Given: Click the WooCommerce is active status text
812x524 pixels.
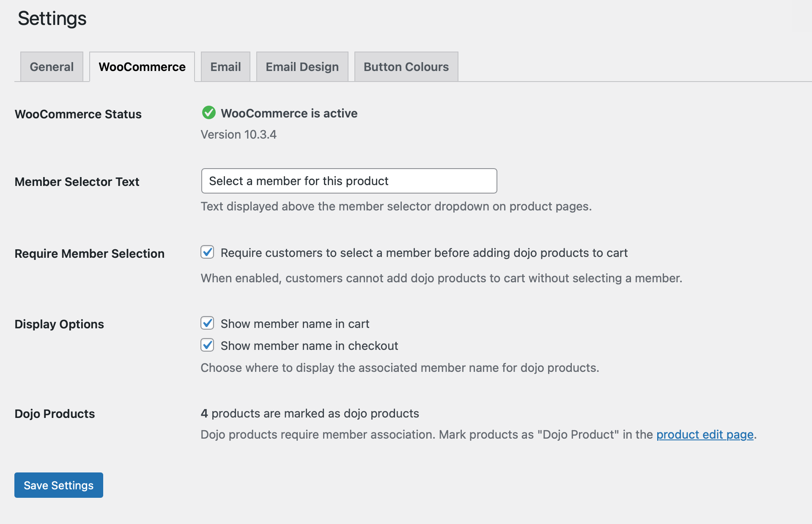Looking at the screenshot, I should tap(290, 113).
